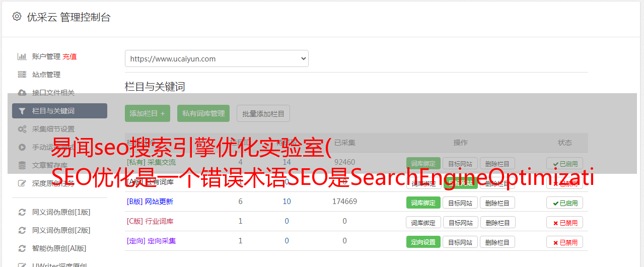644x267 pixels.
Task: Click 词库绑定 in the 网站更新 row
Action: click(x=423, y=203)
